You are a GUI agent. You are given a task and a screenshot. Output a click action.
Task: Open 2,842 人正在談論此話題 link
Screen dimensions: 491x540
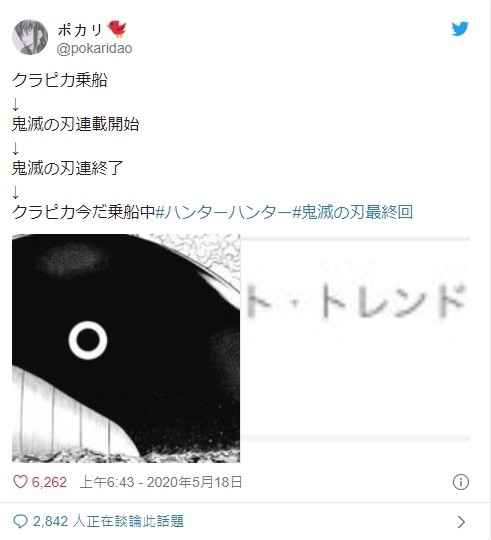click(x=108, y=521)
